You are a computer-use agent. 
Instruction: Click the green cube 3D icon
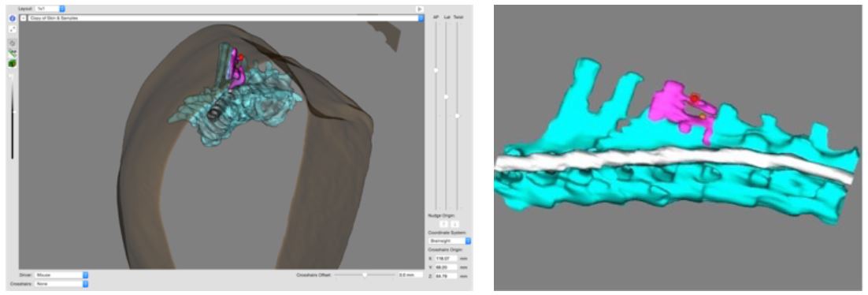pos(12,63)
